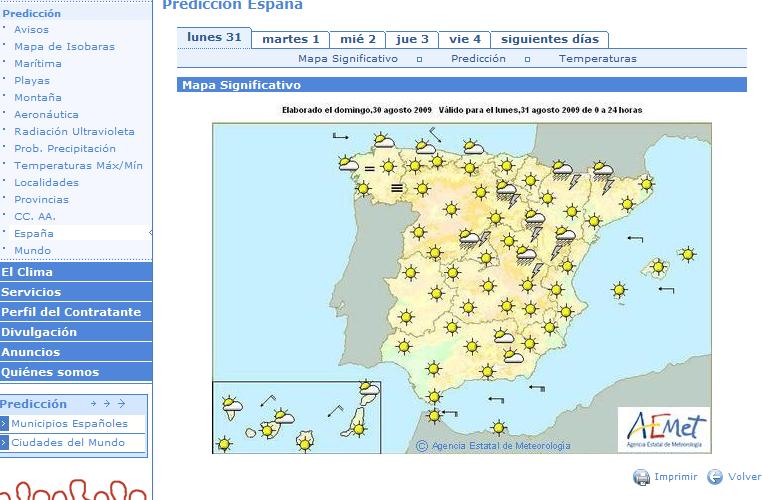
Task: Click arrow icon beside Municipios Españoles
Action: point(4,424)
